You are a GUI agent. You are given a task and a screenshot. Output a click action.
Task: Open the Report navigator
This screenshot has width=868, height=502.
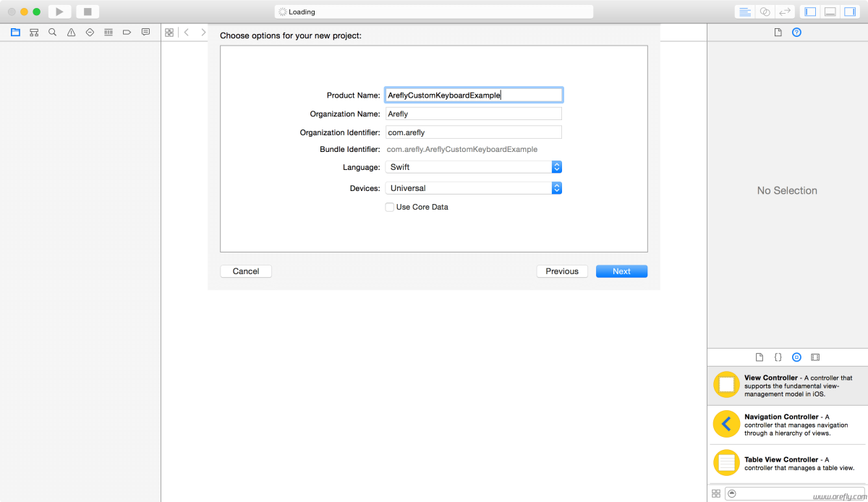tap(145, 33)
